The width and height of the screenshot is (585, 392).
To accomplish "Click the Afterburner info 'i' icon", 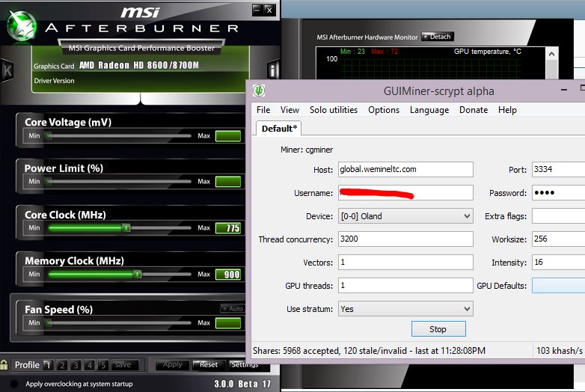I will pyautogui.click(x=273, y=70).
